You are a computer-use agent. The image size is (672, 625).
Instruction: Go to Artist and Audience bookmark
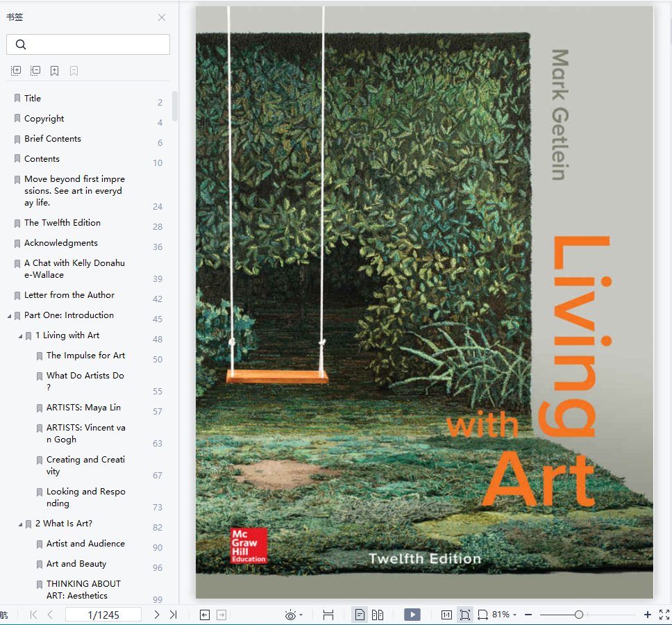tap(85, 544)
